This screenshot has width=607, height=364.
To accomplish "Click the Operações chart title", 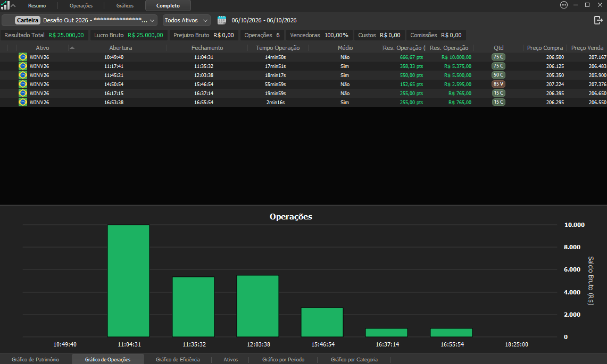I will [290, 217].
